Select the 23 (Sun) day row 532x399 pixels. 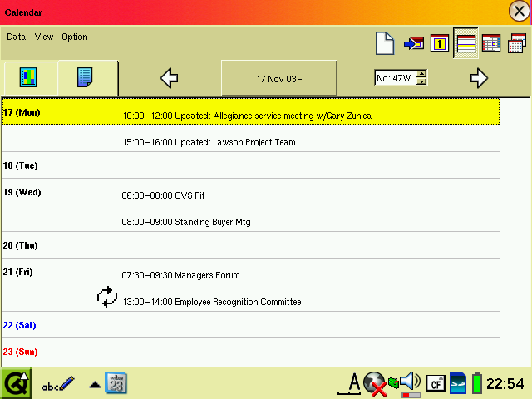(251, 352)
